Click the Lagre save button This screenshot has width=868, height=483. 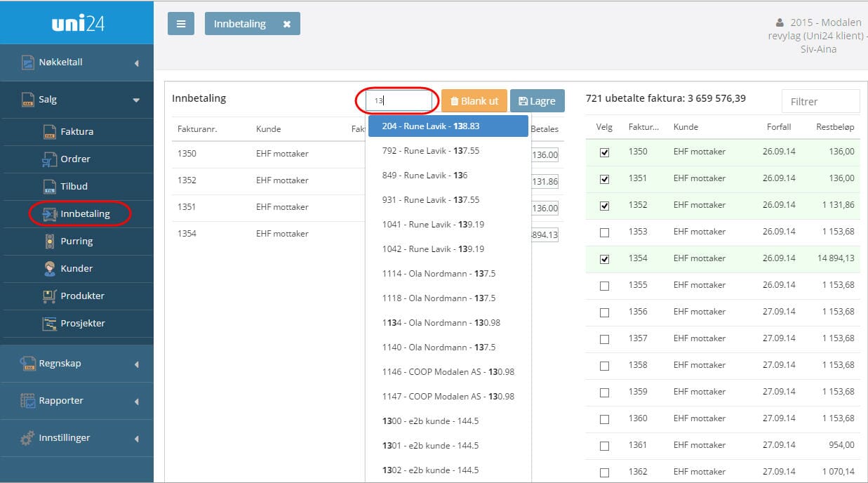(537, 101)
